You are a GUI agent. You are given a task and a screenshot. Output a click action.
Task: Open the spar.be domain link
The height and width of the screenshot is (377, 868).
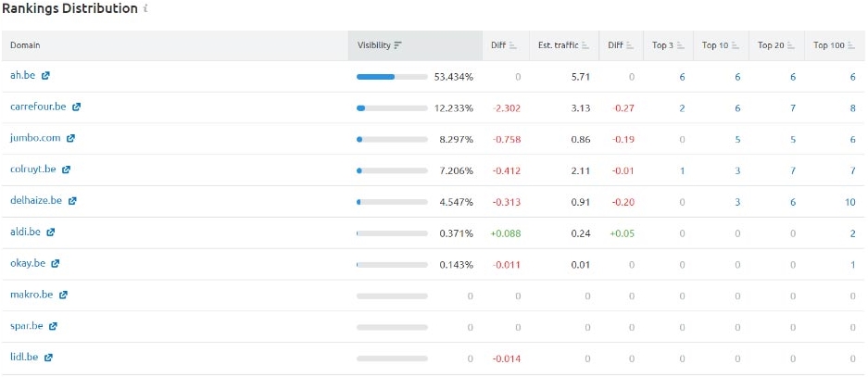coord(27,326)
